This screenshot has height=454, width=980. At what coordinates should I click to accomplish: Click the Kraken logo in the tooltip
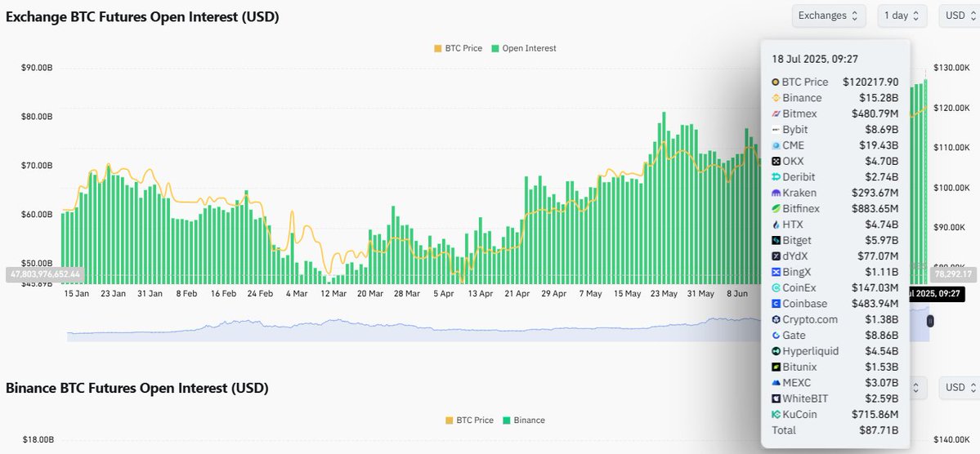[x=776, y=193]
